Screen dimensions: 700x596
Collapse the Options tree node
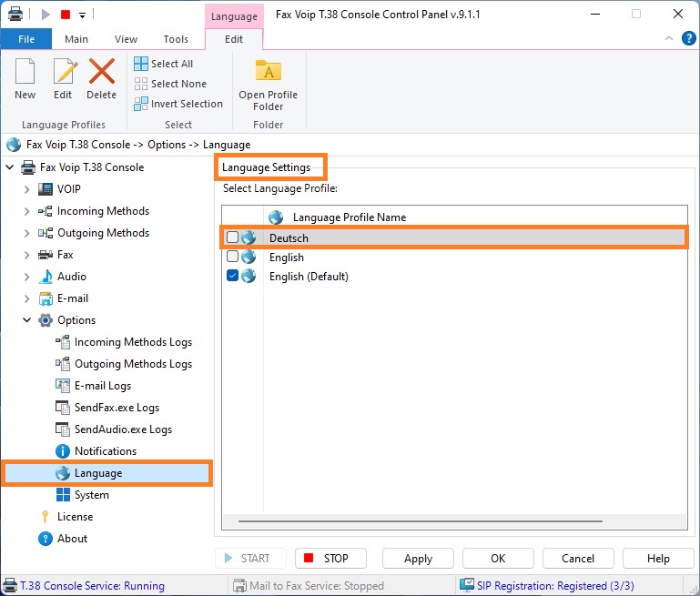coord(26,320)
